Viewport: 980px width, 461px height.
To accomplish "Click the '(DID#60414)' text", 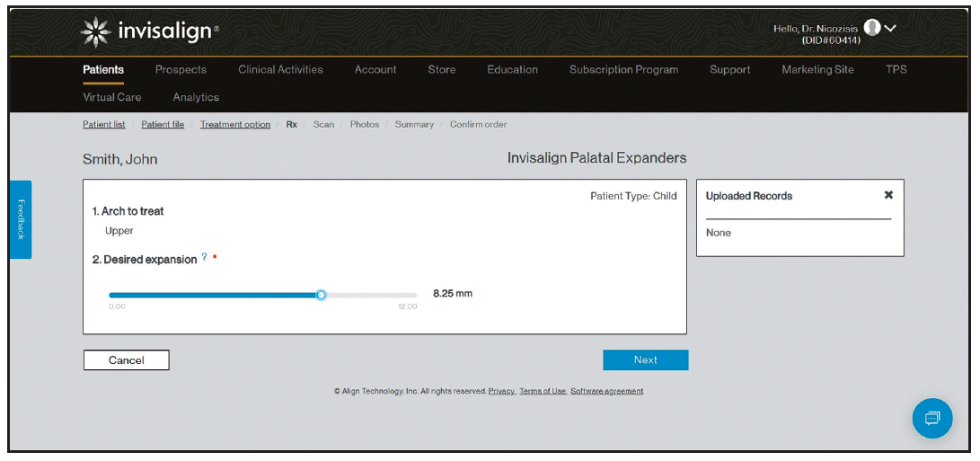I will click(831, 40).
